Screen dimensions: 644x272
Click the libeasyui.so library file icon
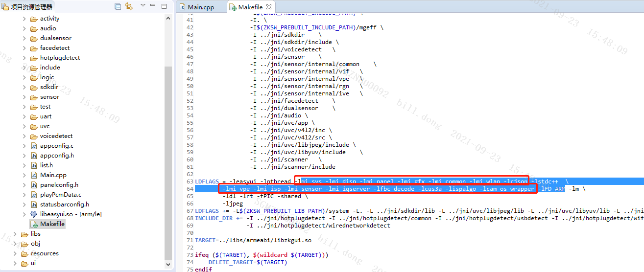34,214
